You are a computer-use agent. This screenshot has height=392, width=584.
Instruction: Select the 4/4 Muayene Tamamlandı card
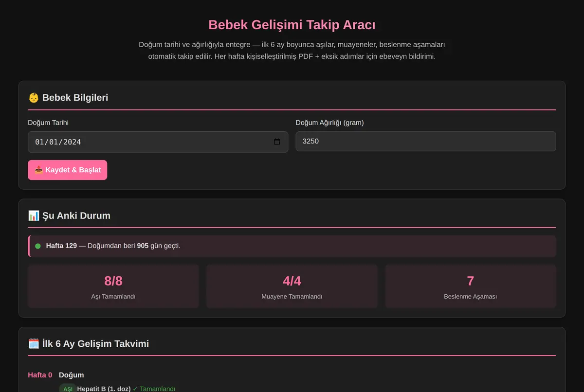click(292, 286)
